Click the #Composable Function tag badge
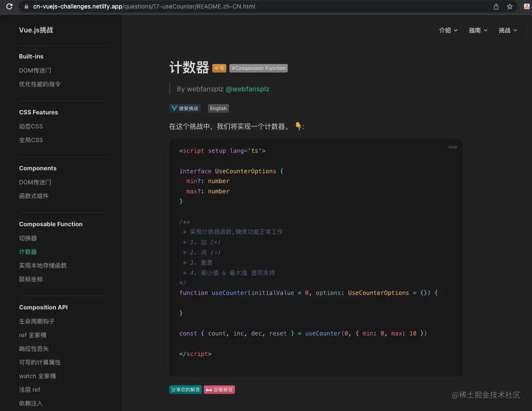Viewport: 532px width, 411px height. coord(258,68)
